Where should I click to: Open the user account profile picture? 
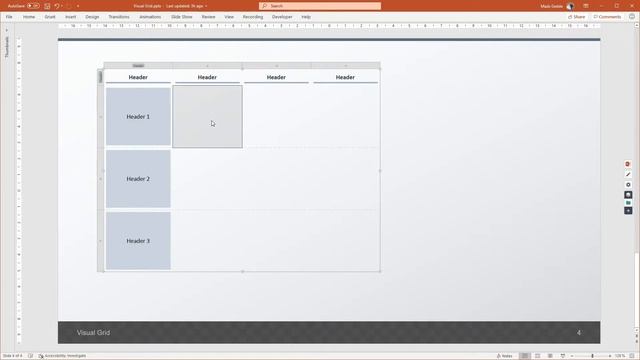pos(571,6)
